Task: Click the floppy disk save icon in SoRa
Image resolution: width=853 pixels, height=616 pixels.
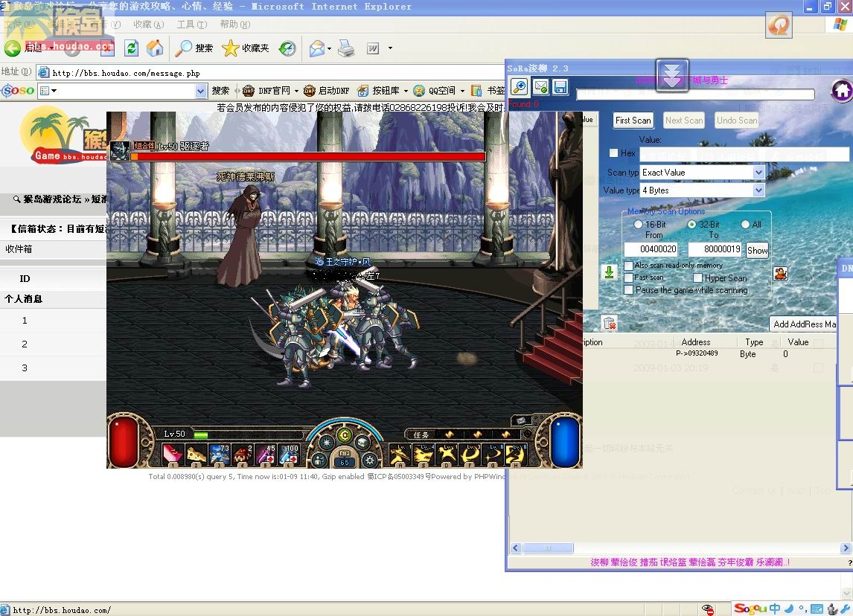Action: 560,86
